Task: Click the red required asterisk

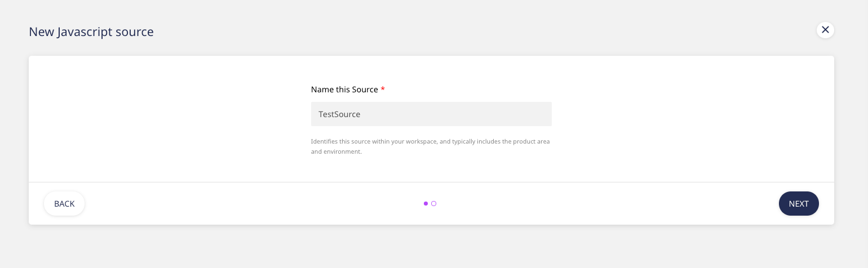Action: tap(383, 90)
